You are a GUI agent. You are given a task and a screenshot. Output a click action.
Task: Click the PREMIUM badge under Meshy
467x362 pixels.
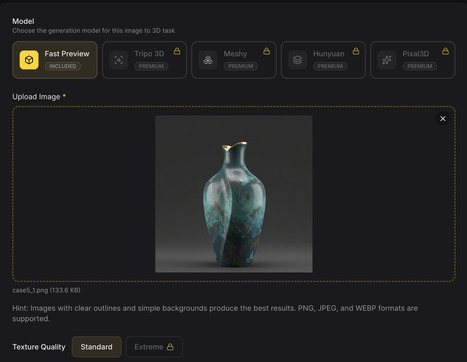(241, 66)
